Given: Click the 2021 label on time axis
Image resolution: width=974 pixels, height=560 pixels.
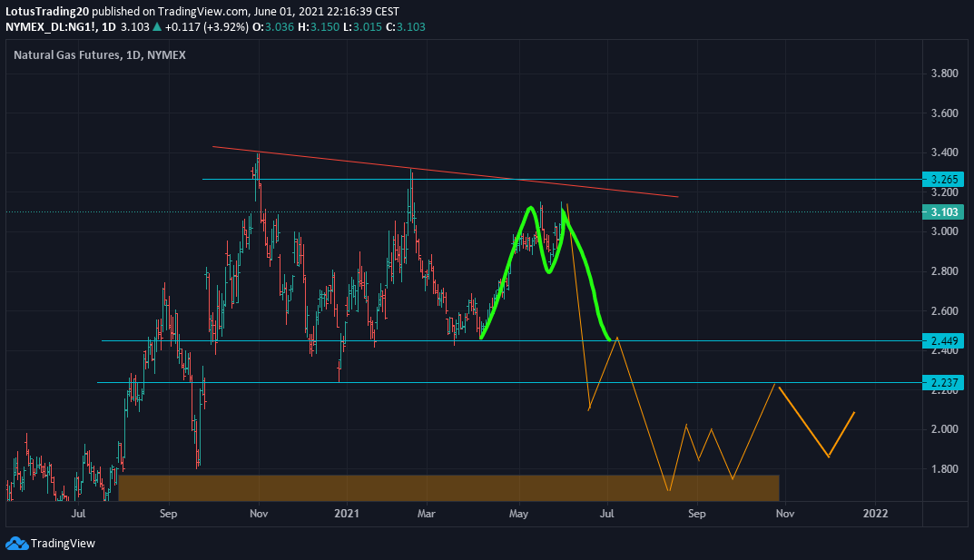Looking at the screenshot, I should click(x=347, y=514).
